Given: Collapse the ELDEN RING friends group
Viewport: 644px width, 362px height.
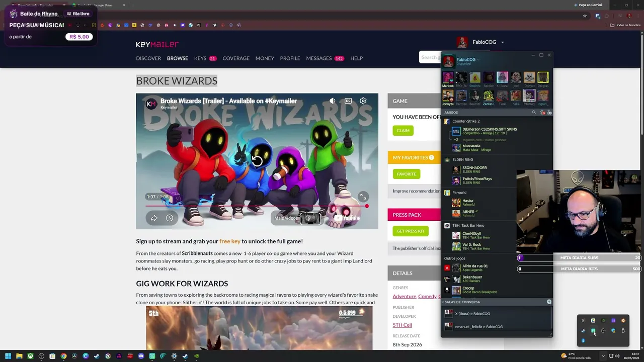Looking at the screenshot, I should [462, 159].
